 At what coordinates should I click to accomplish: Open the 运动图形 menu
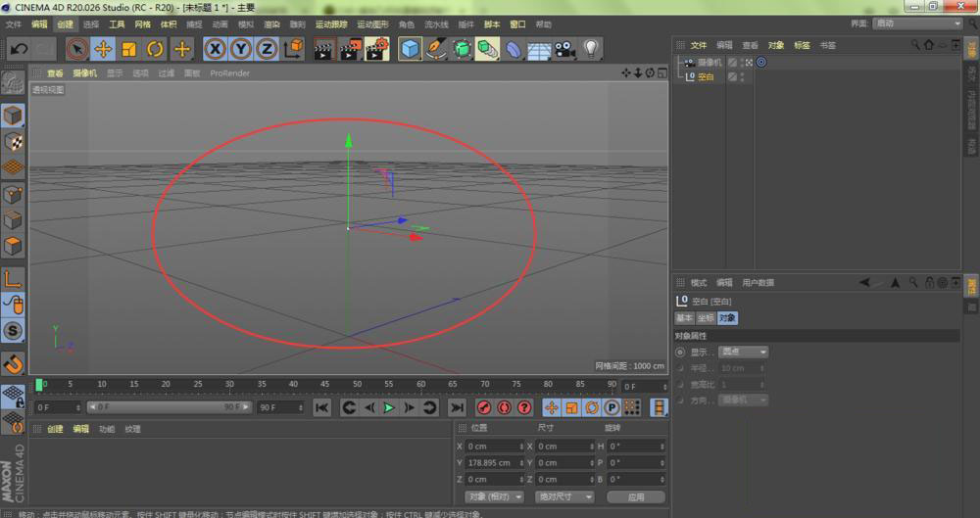(x=373, y=24)
